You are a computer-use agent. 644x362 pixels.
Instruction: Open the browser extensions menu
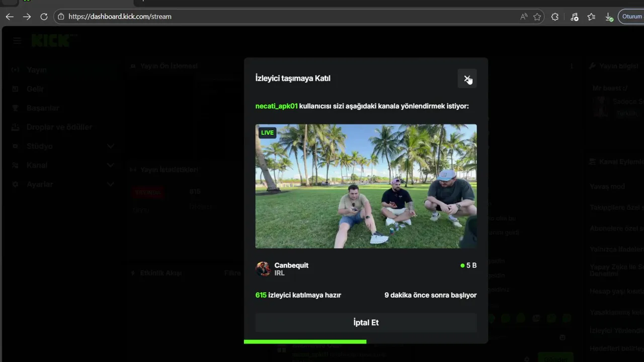(555, 17)
